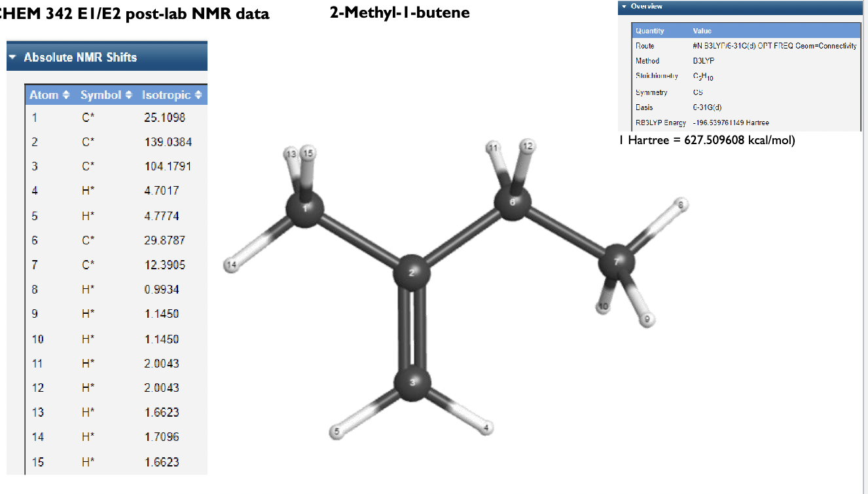868x494 pixels.
Task: Select hydrogen atom 8 in the molecule
Action: coord(682,205)
